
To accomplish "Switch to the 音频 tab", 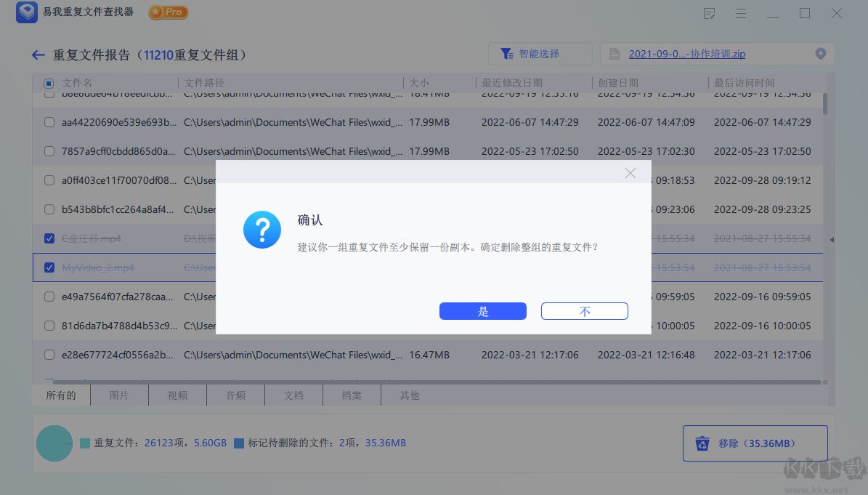I will coord(235,395).
